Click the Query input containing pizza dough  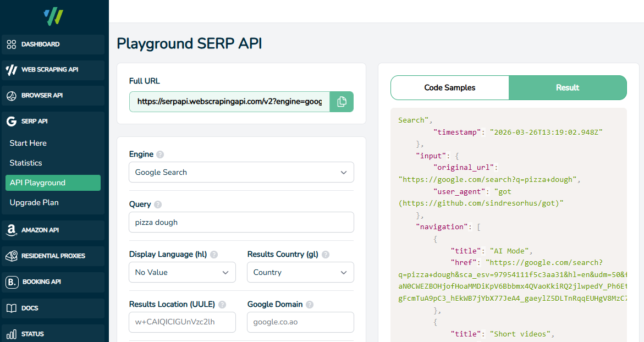pos(241,222)
